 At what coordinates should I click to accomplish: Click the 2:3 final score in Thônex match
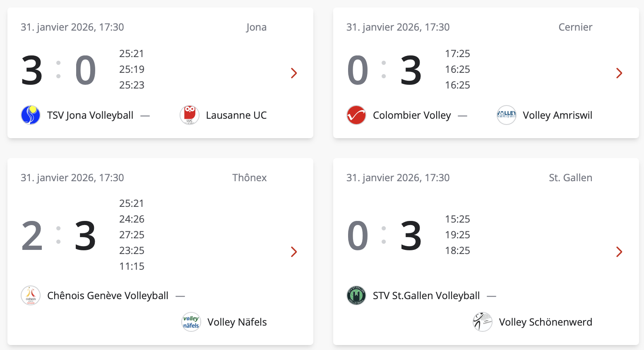pos(59,235)
